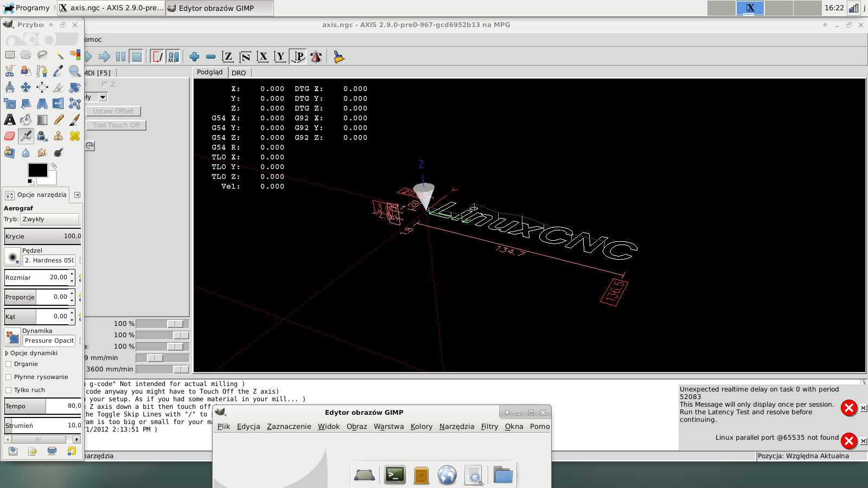The image size is (868, 488).
Task: Open the Kolory menu in GIMP
Action: click(x=422, y=426)
